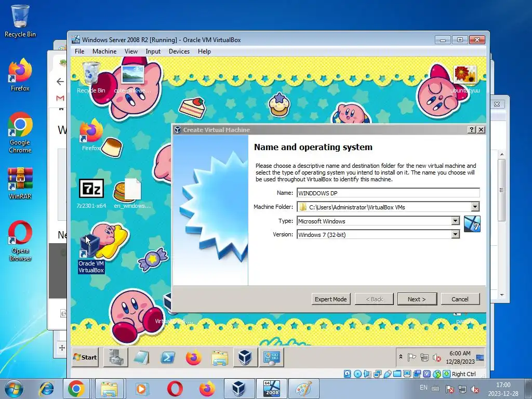
Task: Click the CPU virtualization V indicator
Action: click(x=427, y=374)
